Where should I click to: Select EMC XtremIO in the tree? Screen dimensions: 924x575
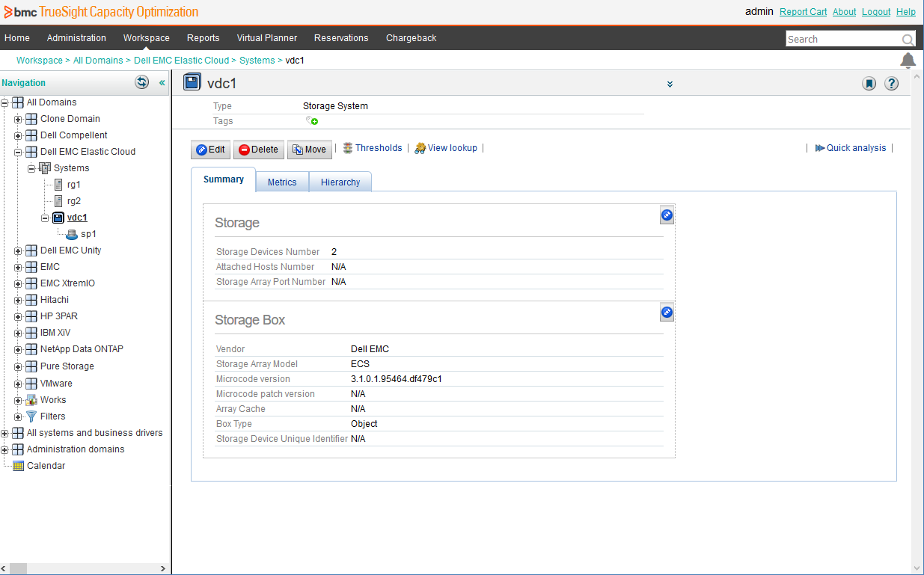(x=68, y=283)
